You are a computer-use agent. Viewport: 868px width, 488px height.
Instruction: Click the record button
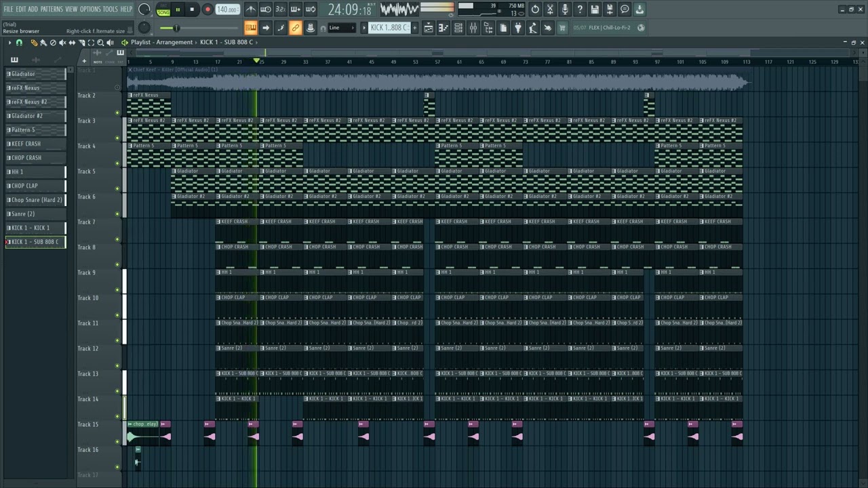[x=208, y=9]
